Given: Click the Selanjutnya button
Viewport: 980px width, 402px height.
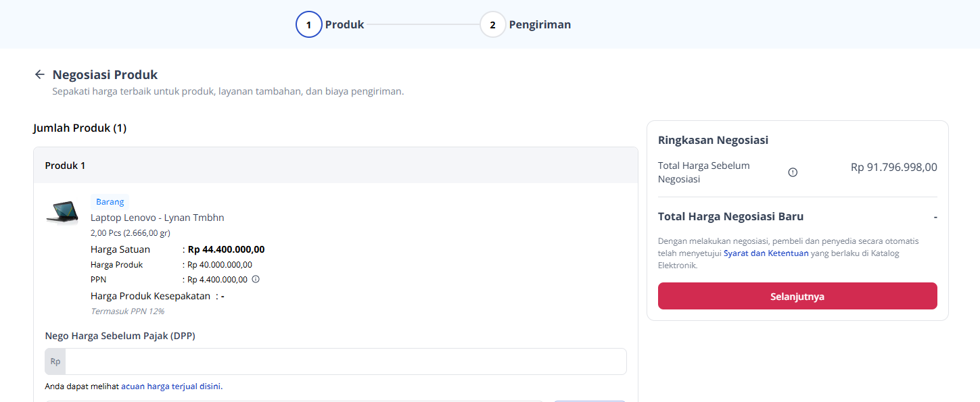Looking at the screenshot, I should click(x=797, y=296).
